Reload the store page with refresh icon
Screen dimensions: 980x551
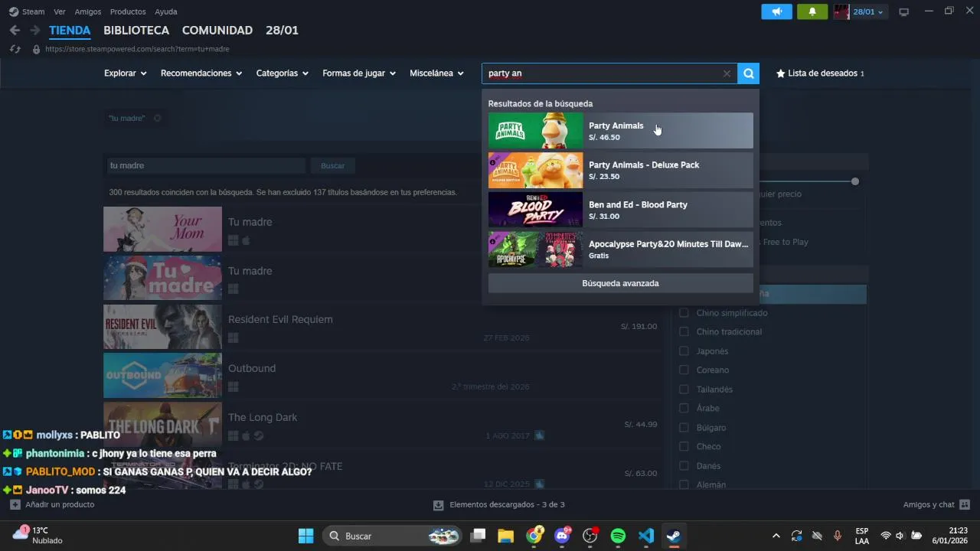point(15,49)
